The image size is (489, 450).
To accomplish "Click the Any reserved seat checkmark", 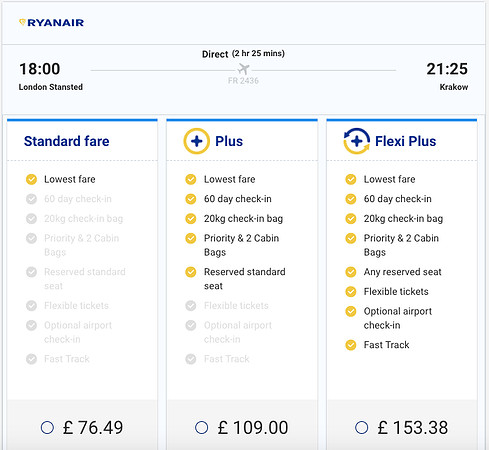I will [351, 272].
